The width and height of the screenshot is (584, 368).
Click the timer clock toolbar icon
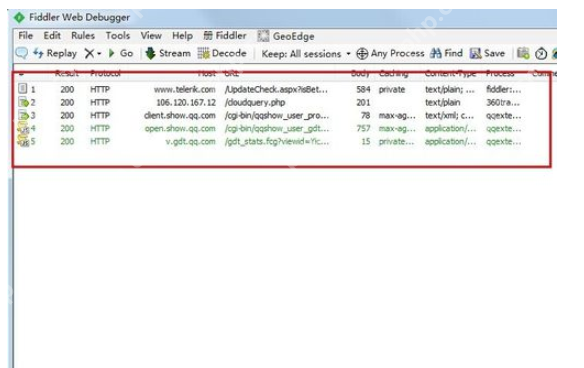[x=541, y=54]
